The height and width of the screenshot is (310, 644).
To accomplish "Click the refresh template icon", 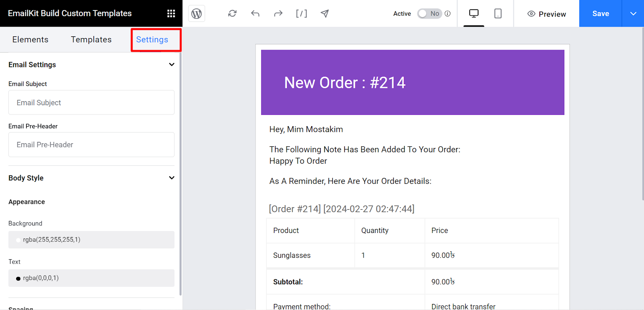I will [232, 14].
